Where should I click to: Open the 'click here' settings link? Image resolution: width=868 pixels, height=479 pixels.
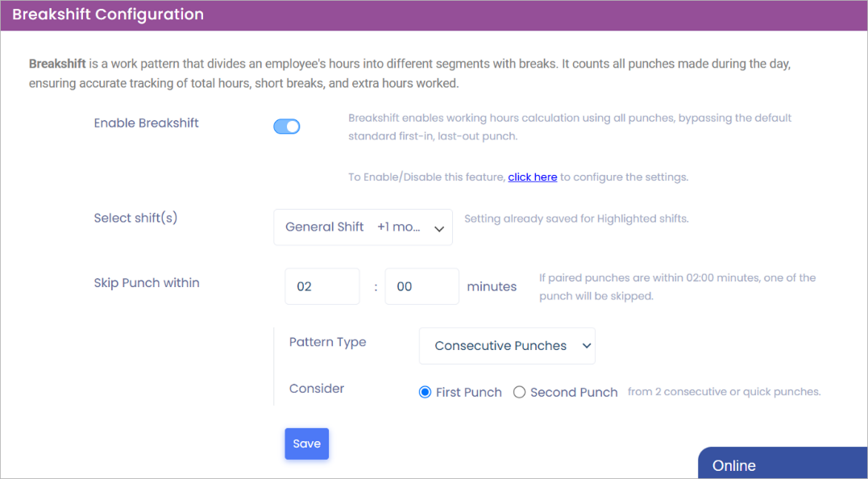[532, 177]
